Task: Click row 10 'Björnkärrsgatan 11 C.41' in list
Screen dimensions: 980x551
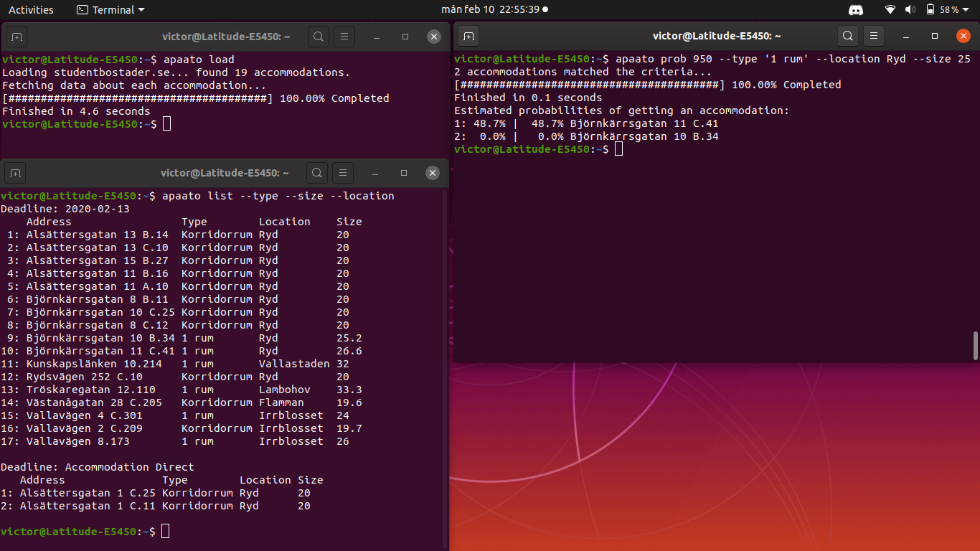Action: (x=182, y=351)
